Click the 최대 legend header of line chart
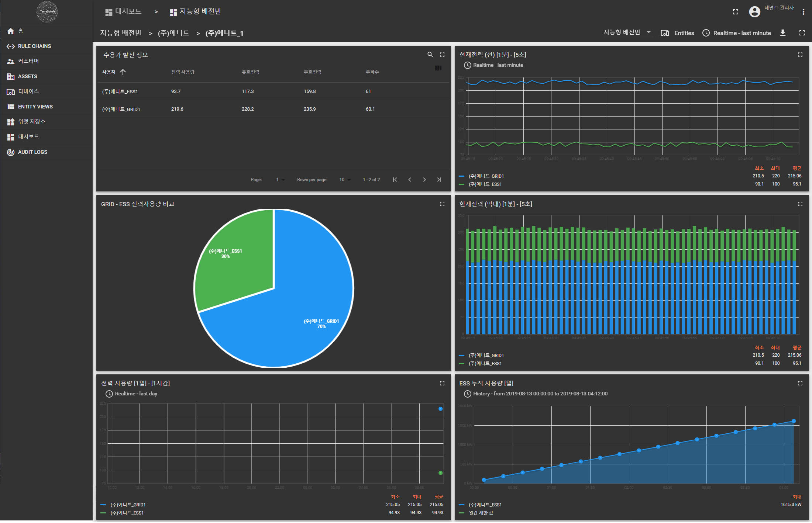The height and width of the screenshot is (523, 812). coord(775,168)
